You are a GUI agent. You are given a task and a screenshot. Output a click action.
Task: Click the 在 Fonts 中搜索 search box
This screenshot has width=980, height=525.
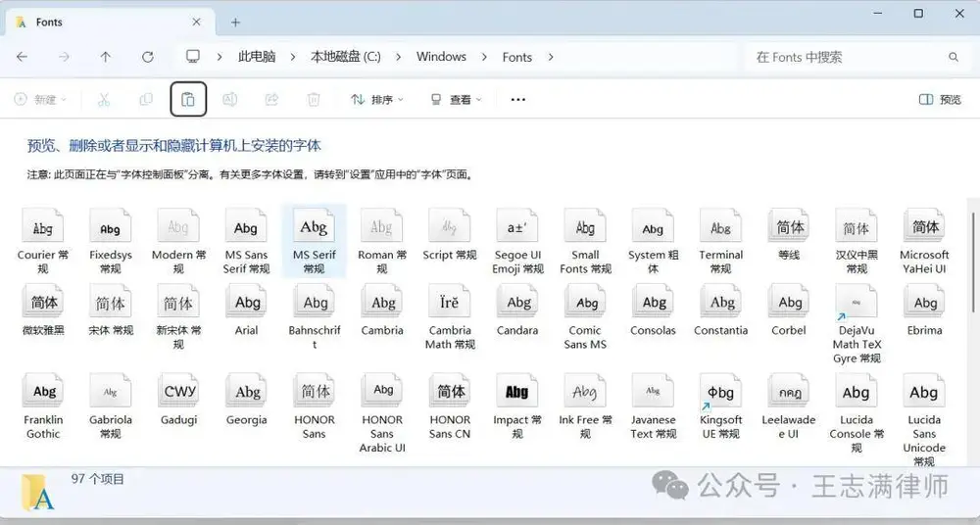coord(857,57)
